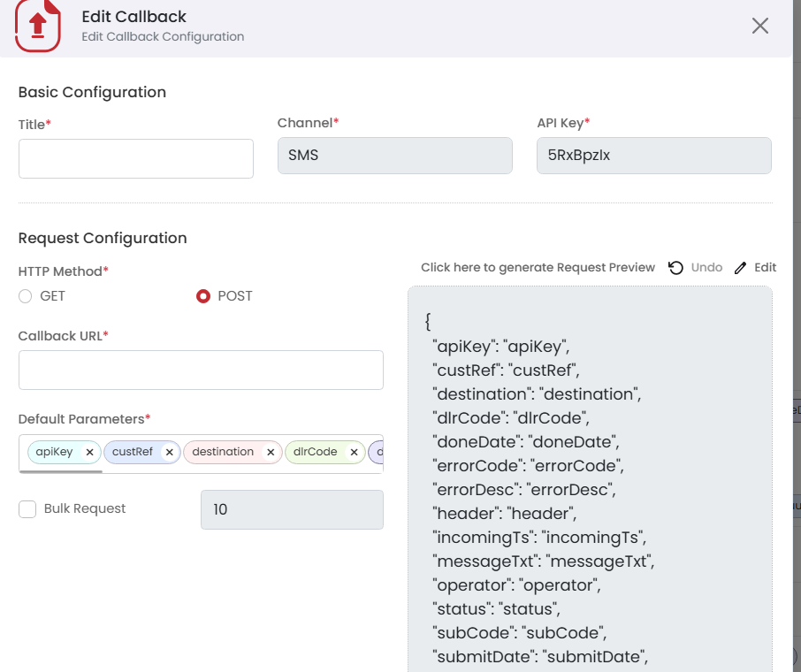801x672 pixels.
Task: Enable the Bulk Request checkbox
Action: point(27,509)
